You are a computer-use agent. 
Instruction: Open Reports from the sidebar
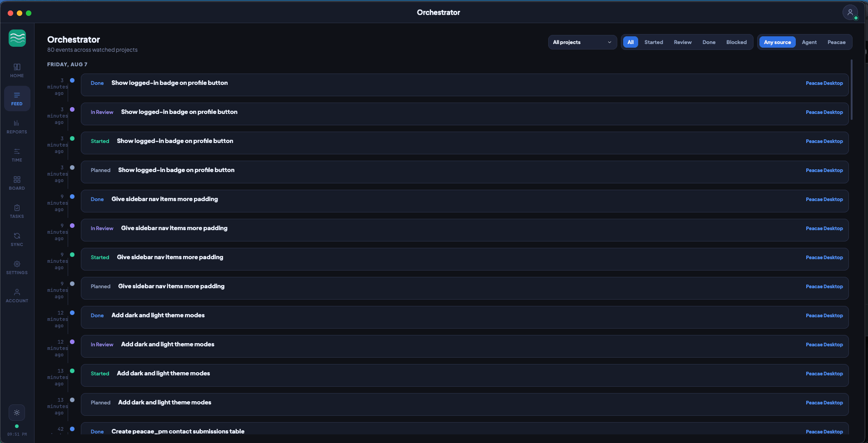pos(17,127)
